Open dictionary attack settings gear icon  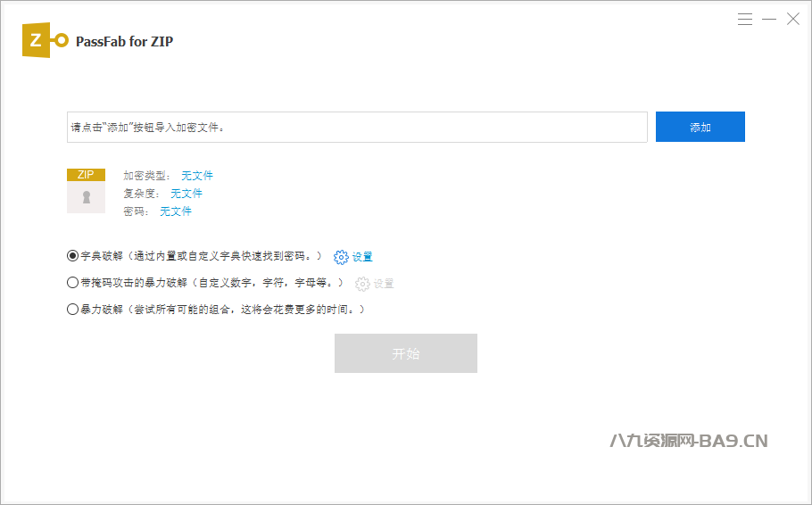[x=341, y=257]
